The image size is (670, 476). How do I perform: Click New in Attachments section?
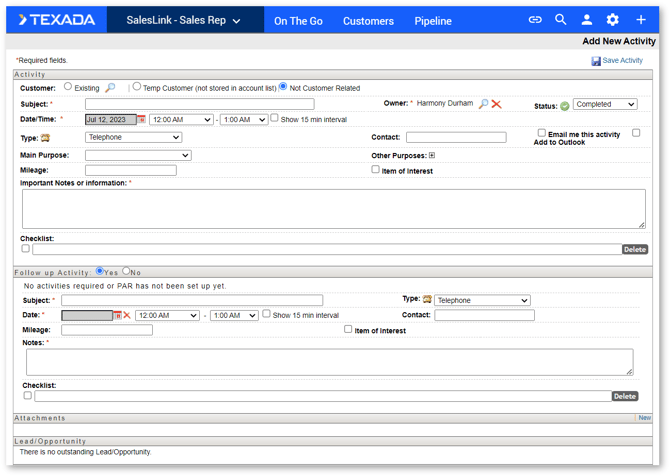645,418
